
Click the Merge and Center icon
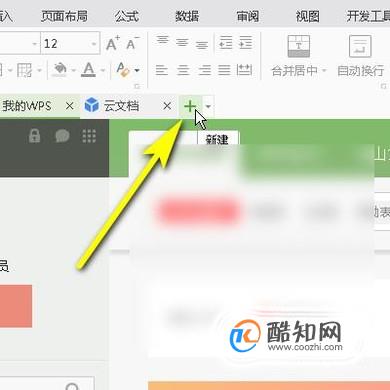[x=299, y=46]
